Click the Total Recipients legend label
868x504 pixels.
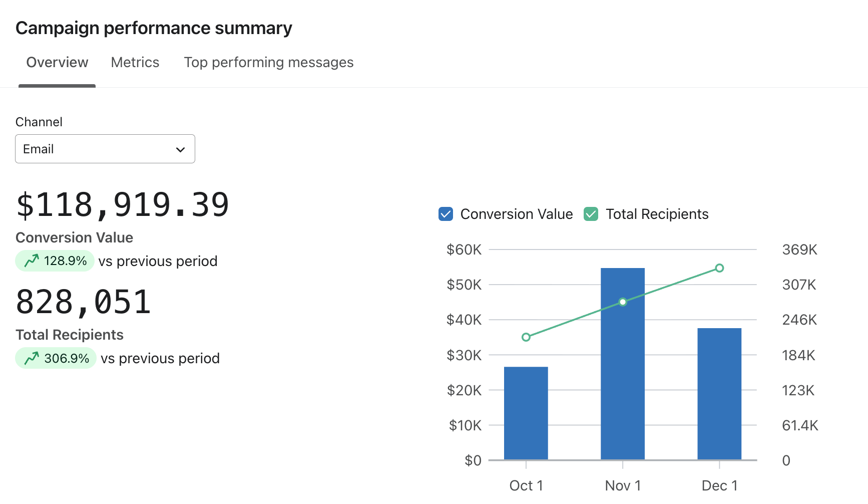(x=657, y=214)
